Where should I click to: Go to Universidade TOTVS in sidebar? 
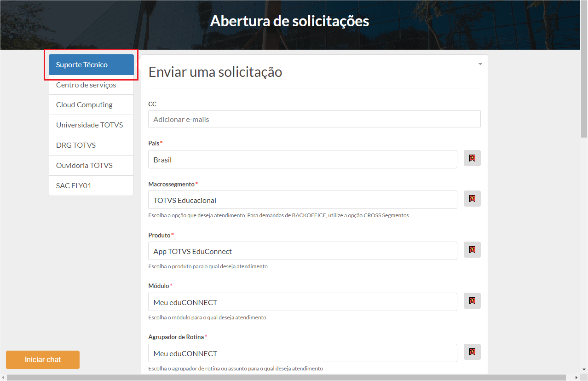91,125
